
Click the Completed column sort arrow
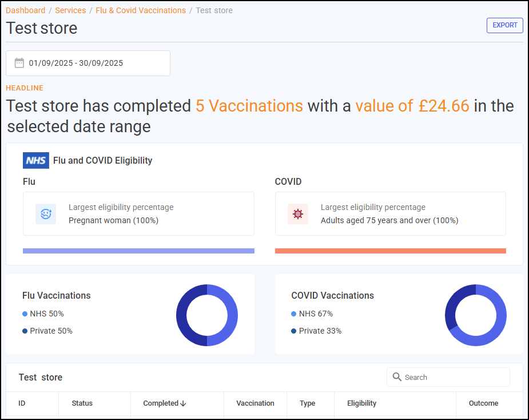(183, 403)
